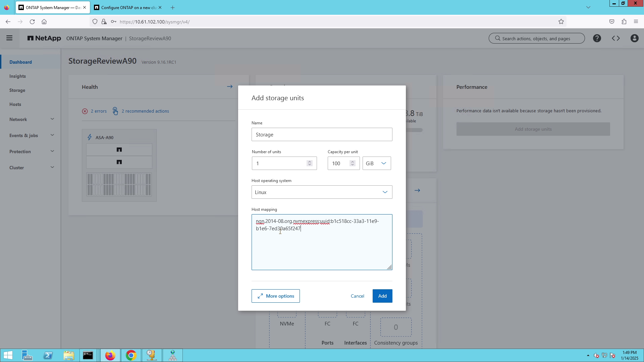The width and height of the screenshot is (644, 362).
Task: Open the Firefox extensions icon
Action: click(x=624, y=22)
